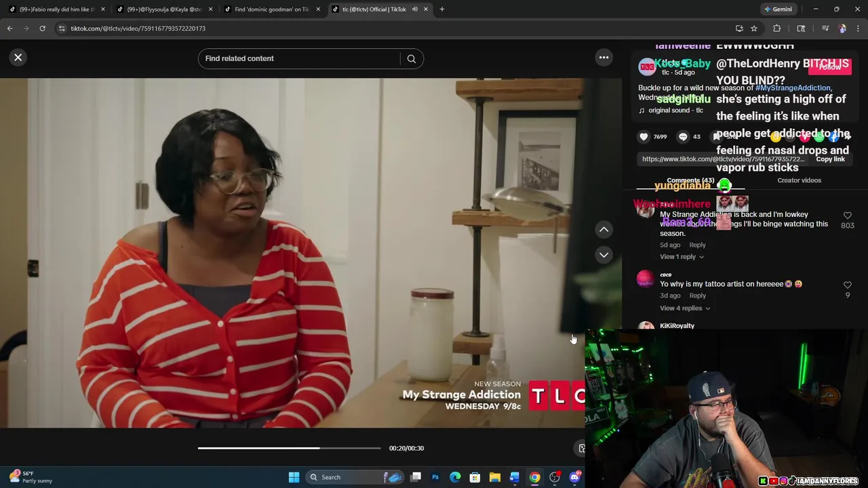
Task: Seek in the video progress bar
Action: (x=289, y=448)
